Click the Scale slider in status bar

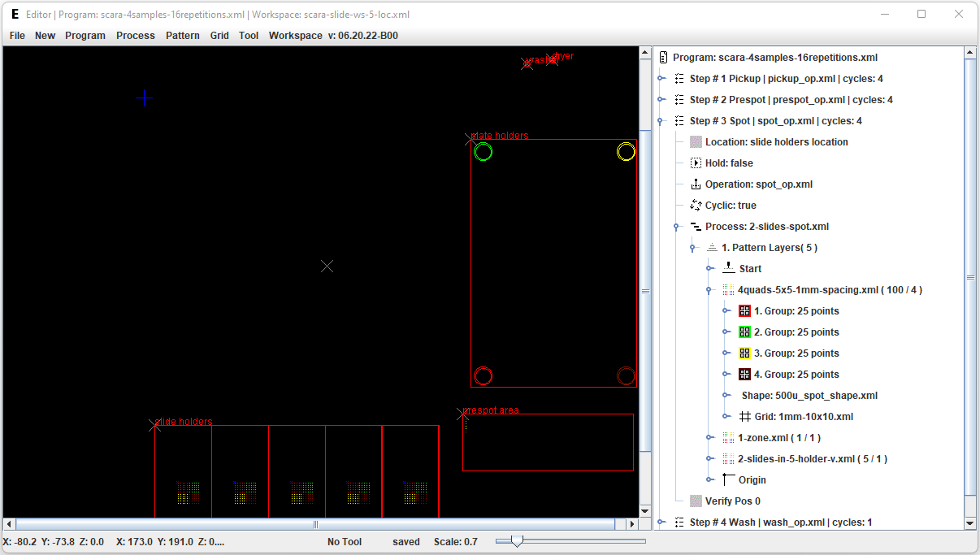pyautogui.click(x=516, y=541)
